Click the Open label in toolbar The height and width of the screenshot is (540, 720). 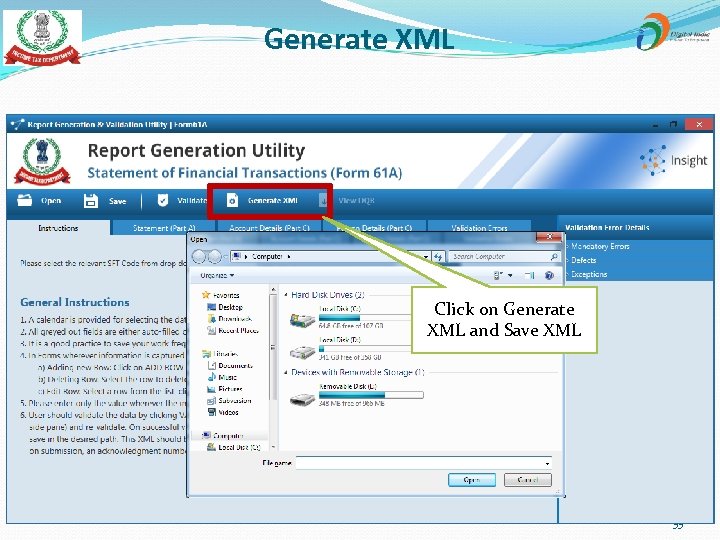[51, 201]
